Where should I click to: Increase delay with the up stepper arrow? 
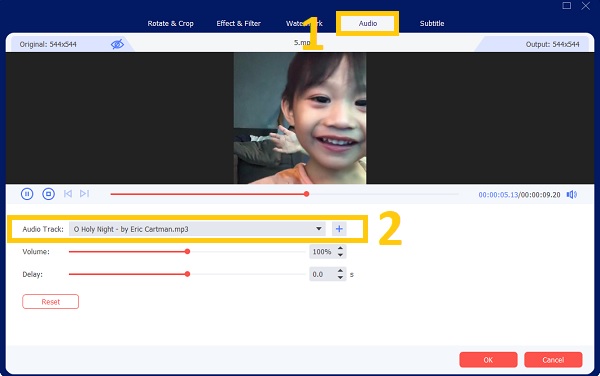click(340, 271)
